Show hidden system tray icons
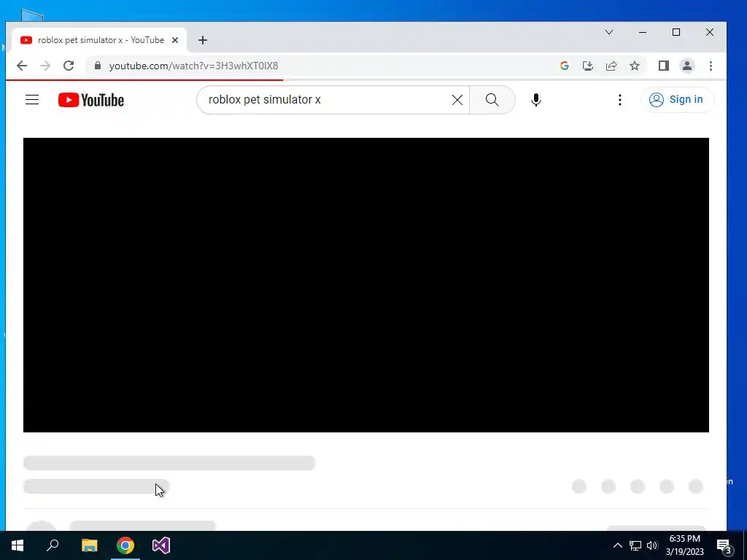747x560 pixels. coord(617,545)
